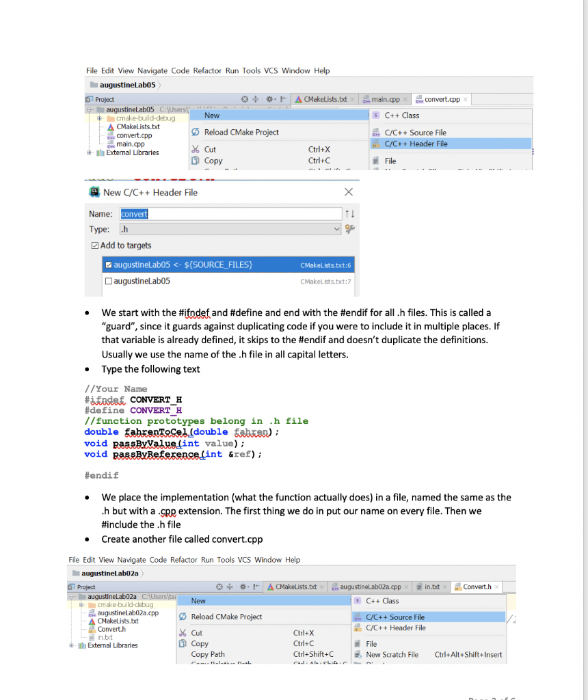Select in.txt in augustineLab02a project tree
Screen dimensions: 588x700
tap(105, 638)
